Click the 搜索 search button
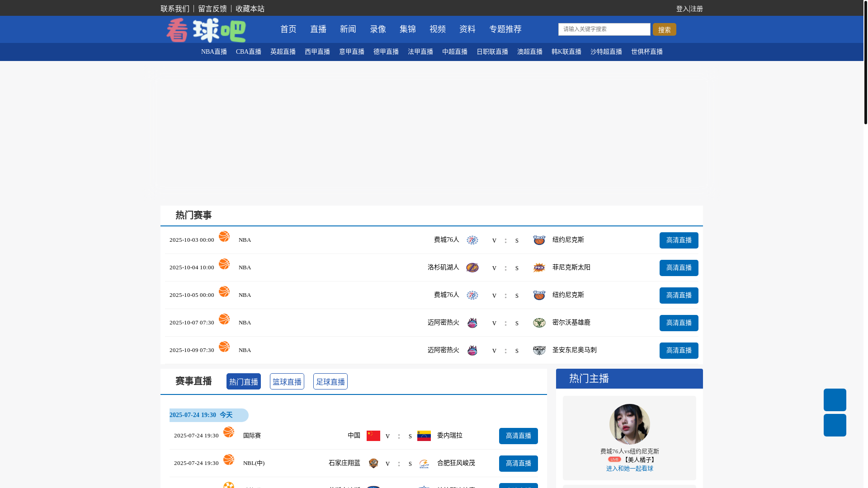This screenshot has width=868, height=488. pyautogui.click(x=665, y=29)
